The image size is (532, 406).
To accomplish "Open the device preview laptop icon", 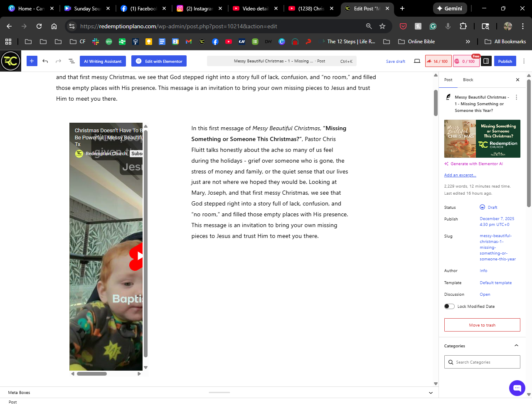I will coord(417,61).
